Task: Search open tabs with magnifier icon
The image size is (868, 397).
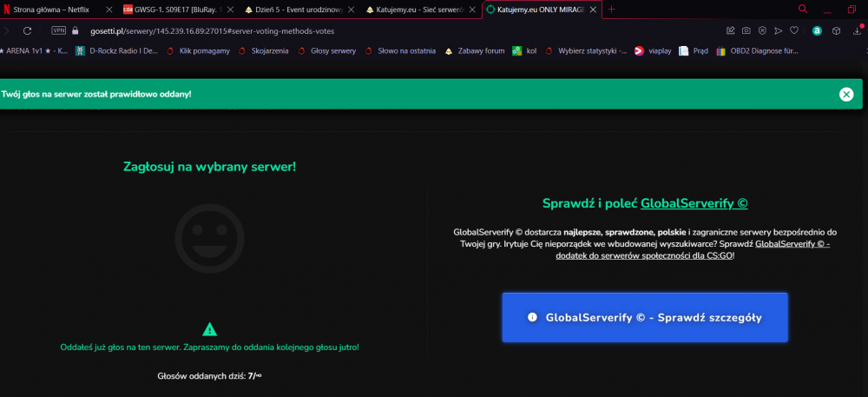Action: click(803, 9)
